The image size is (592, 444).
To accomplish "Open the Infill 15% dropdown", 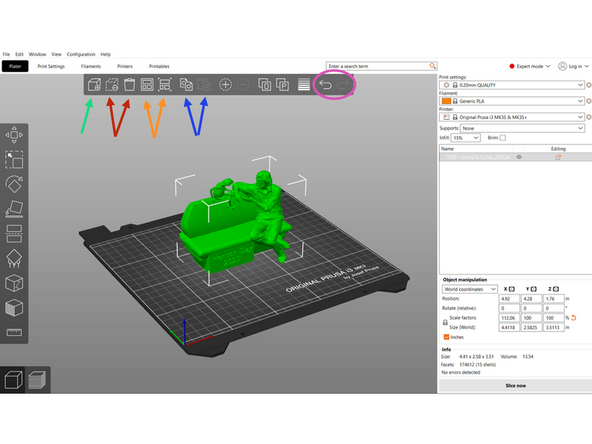I will pyautogui.click(x=466, y=138).
